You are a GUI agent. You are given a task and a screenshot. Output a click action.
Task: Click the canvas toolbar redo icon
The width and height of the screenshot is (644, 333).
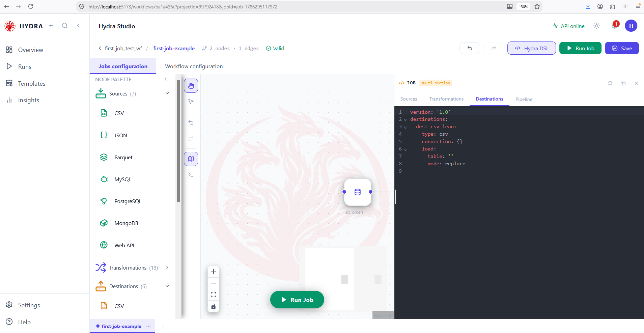click(191, 138)
